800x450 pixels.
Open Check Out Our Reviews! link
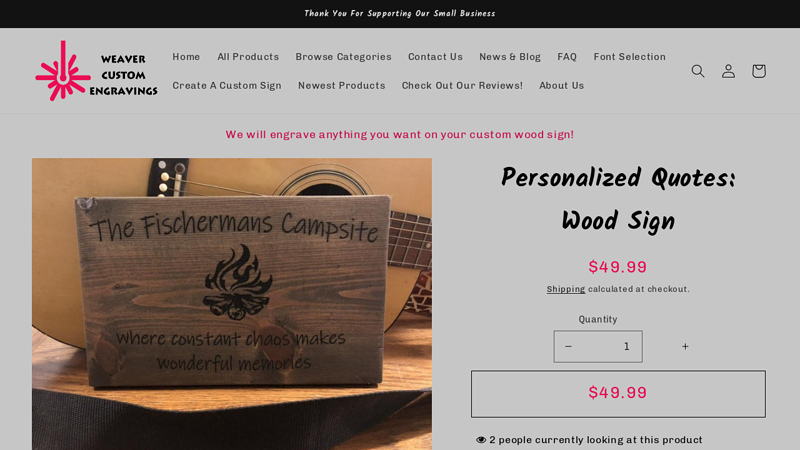pos(462,85)
